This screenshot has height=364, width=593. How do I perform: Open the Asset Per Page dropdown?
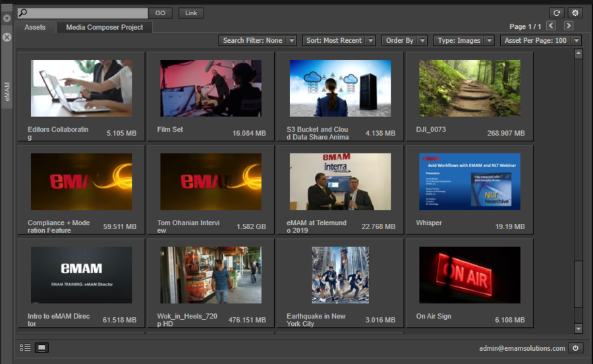click(540, 41)
